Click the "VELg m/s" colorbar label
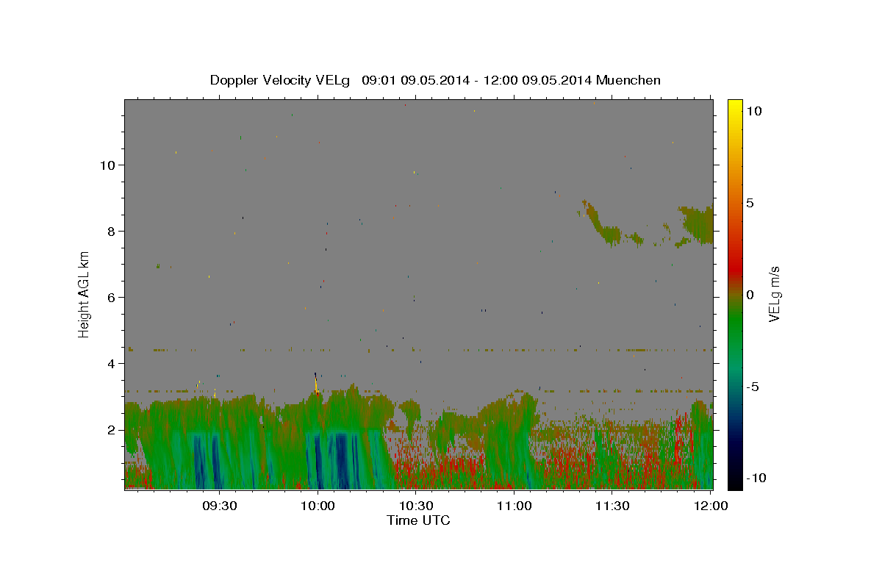The height and width of the screenshot is (588, 882). pyautogui.click(x=774, y=294)
